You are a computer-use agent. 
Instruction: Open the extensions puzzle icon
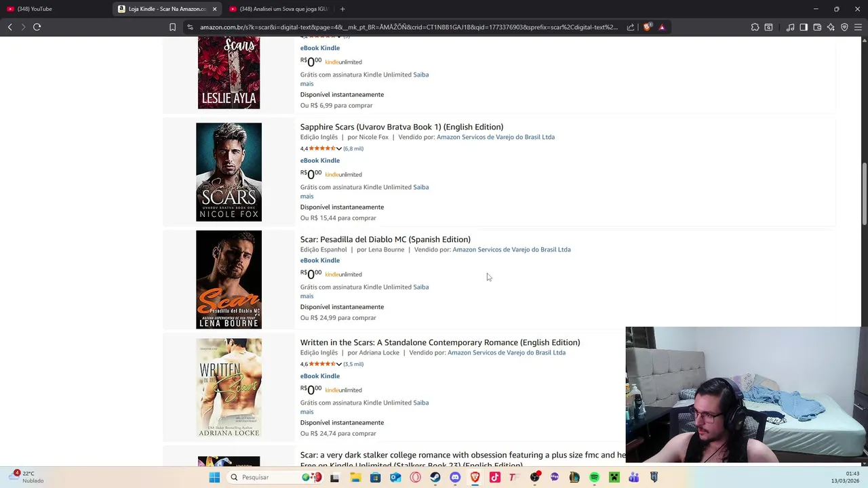755,27
